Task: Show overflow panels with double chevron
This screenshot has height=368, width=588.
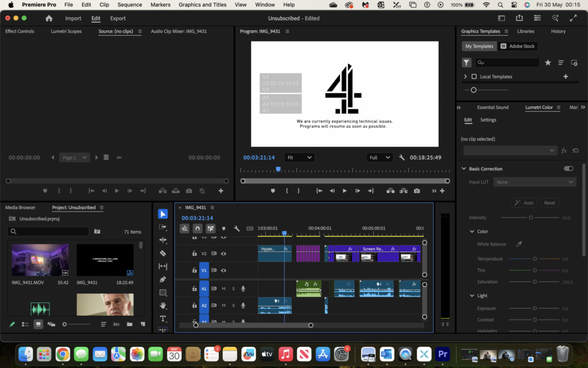Action: (583, 108)
